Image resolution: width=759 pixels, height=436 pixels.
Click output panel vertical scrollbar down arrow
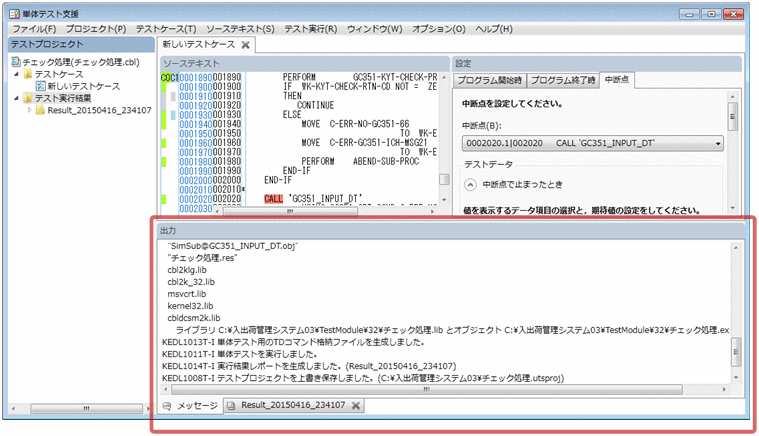click(x=736, y=377)
